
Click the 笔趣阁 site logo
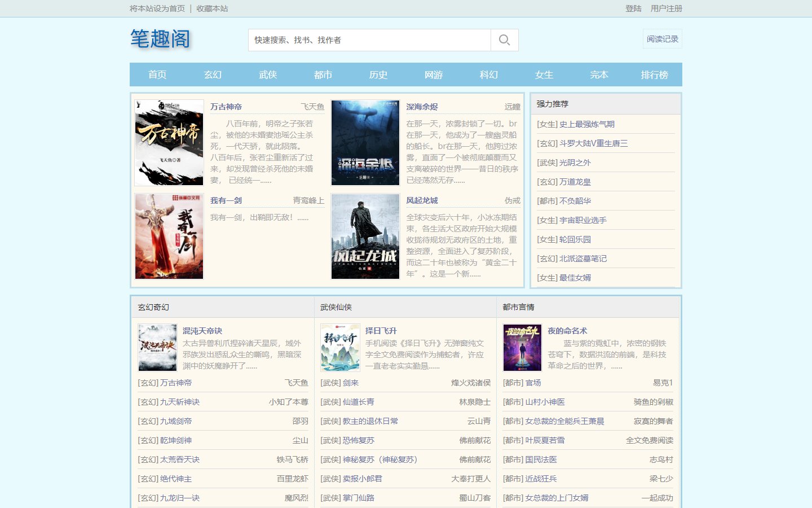[x=160, y=39]
